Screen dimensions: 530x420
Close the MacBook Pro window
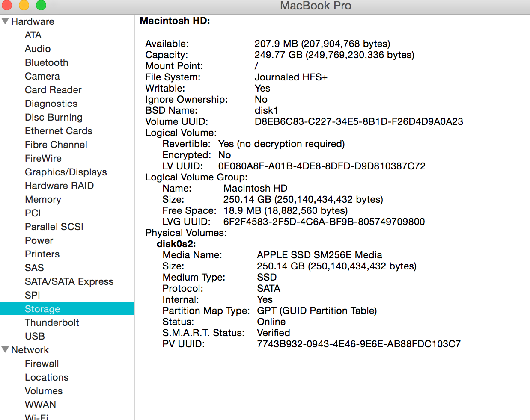pyautogui.click(x=6, y=5)
